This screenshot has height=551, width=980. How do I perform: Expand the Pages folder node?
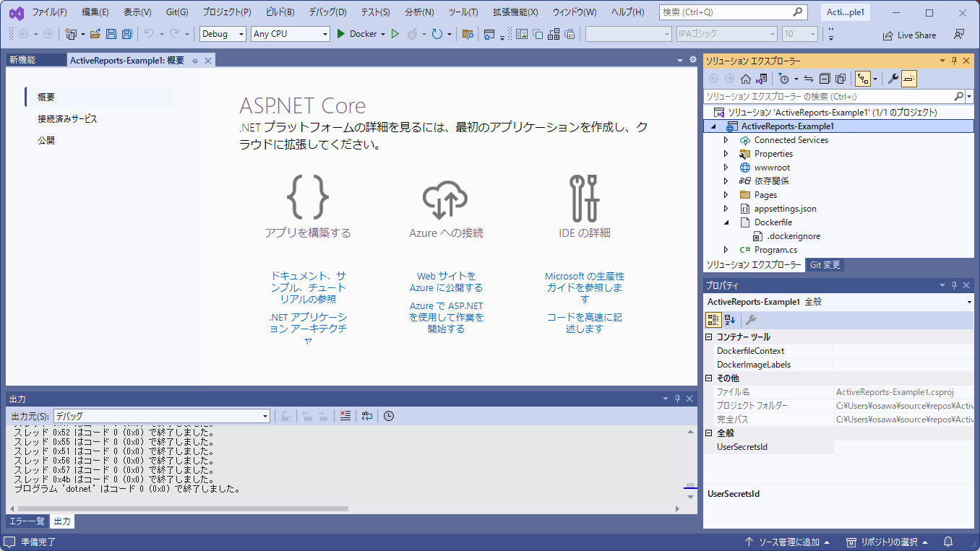click(x=726, y=195)
